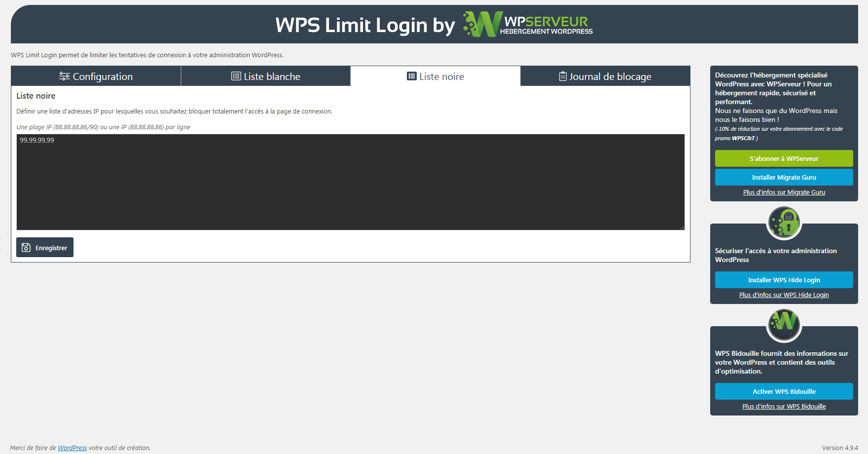Open Plus d'infos sur Migrate Guru link
Viewport: 868px width, 454px height.
[784, 192]
